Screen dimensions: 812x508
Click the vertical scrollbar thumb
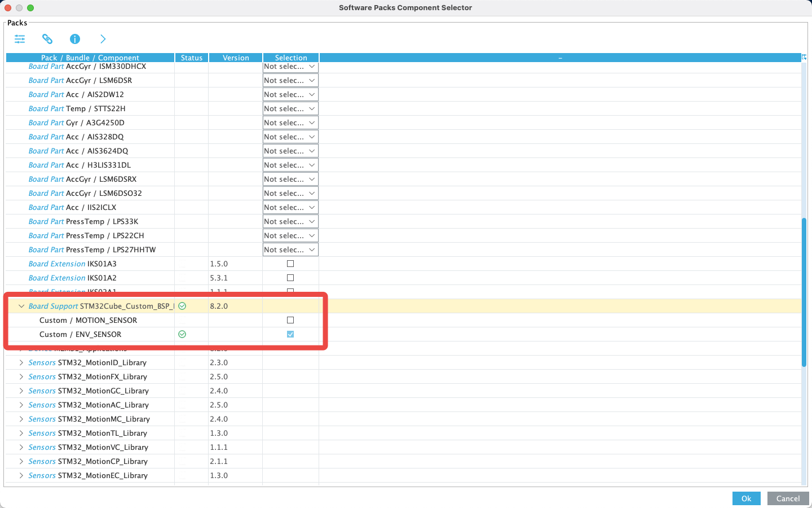click(804, 292)
